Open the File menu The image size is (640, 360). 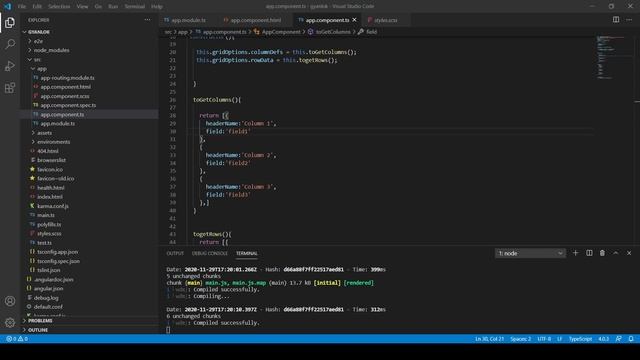(22, 7)
